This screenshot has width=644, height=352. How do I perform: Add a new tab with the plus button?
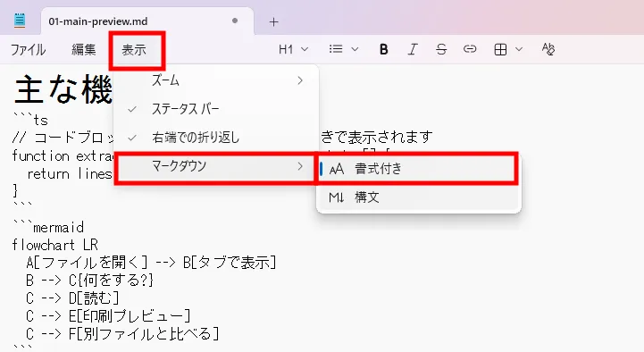click(x=274, y=21)
